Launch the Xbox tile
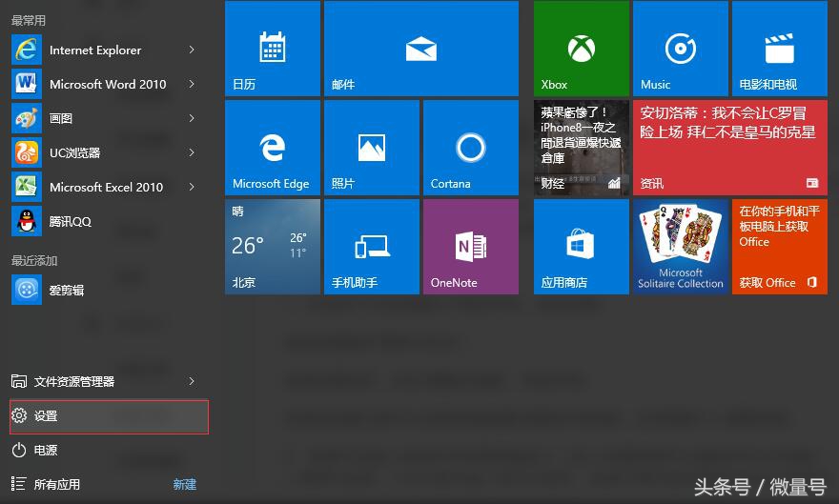The image size is (839, 504). (581, 48)
